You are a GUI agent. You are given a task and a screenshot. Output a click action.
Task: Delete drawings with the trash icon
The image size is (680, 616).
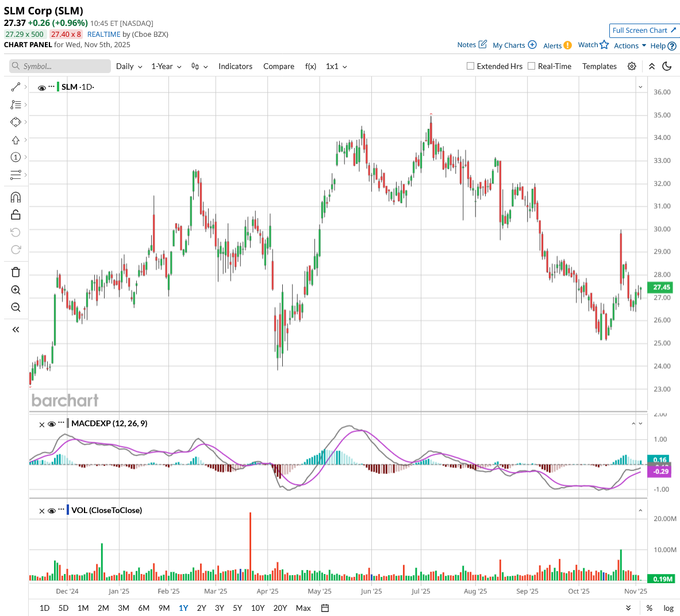click(x=16, y=273)
